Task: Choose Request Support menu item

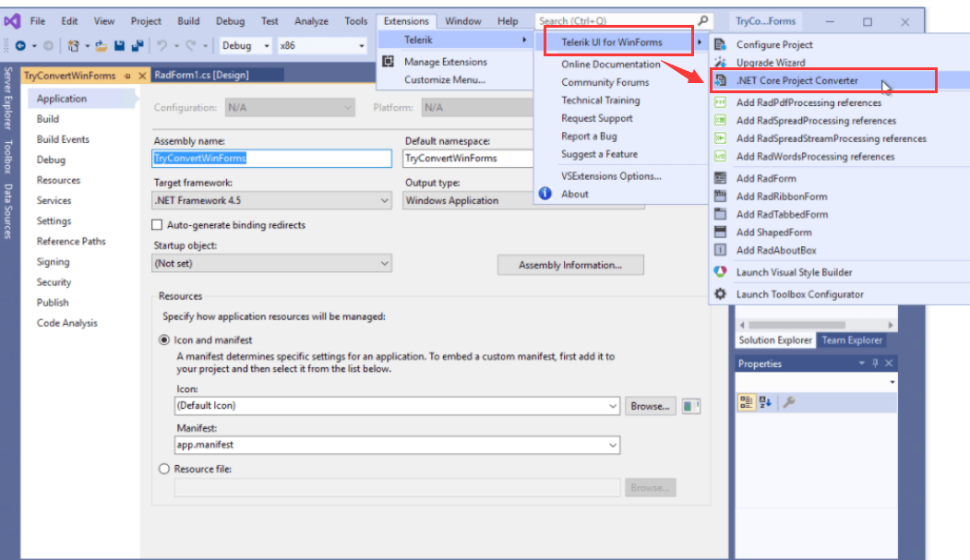Action: point(596,118)
